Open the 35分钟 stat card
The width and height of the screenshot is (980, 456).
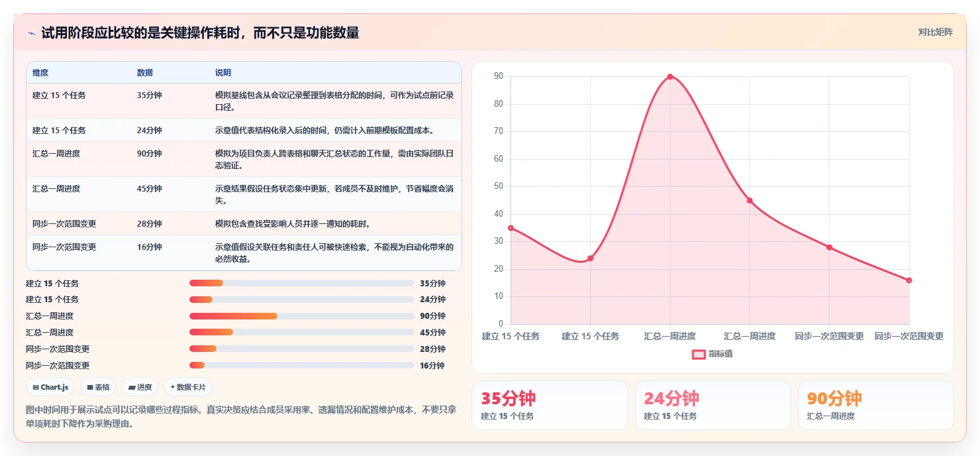(x=550, y=406)
